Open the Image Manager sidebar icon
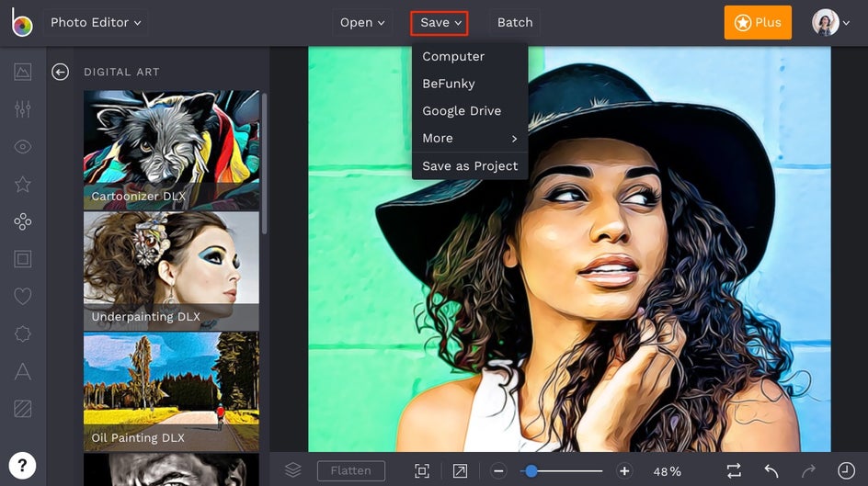868x486 pixels. click(23, 72)
